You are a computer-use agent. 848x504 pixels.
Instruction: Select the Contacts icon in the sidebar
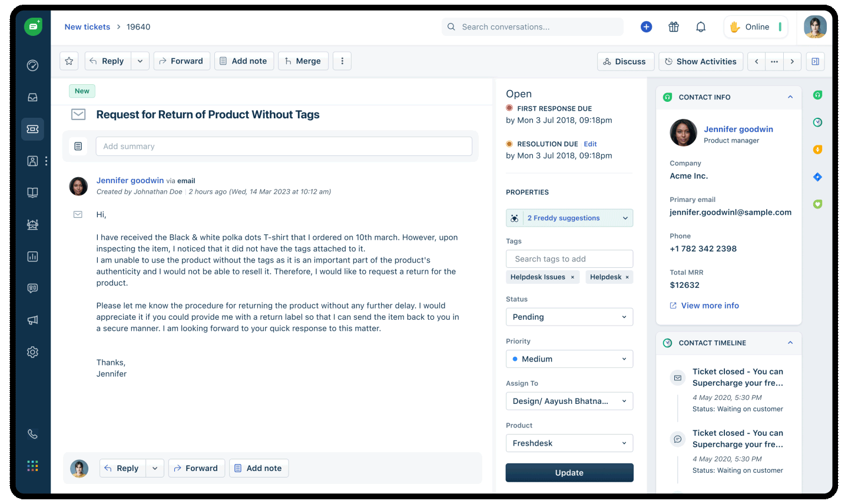[x=32, y=161]
